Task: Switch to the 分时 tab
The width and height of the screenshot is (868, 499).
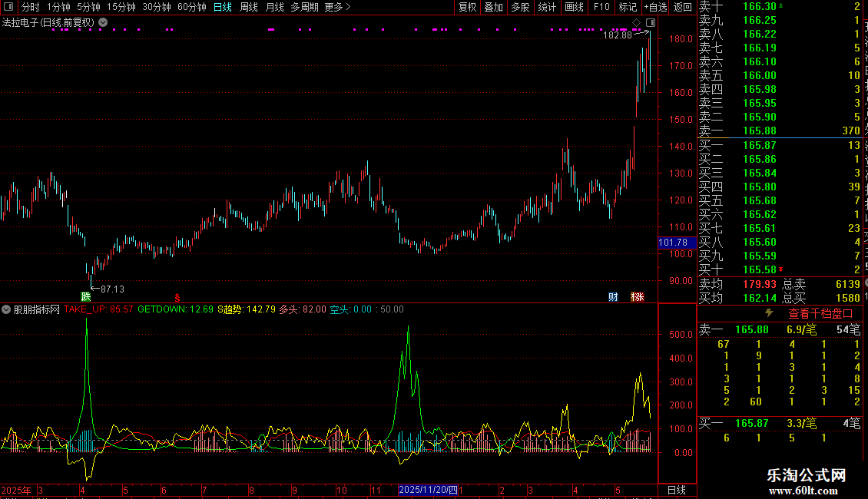Action: [x=31, y=7]
